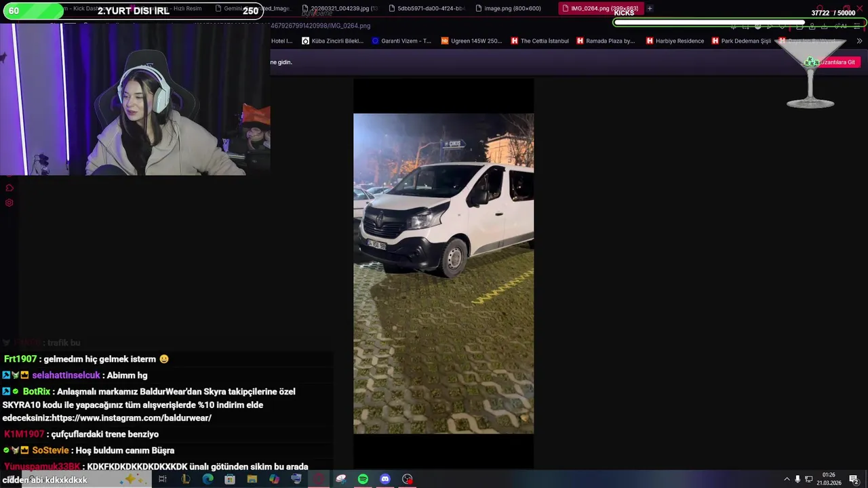The width and height of the screenshot is (868, 488).
Task: Switch to the image.png (800×600) tab
Action: coord(513,8)
